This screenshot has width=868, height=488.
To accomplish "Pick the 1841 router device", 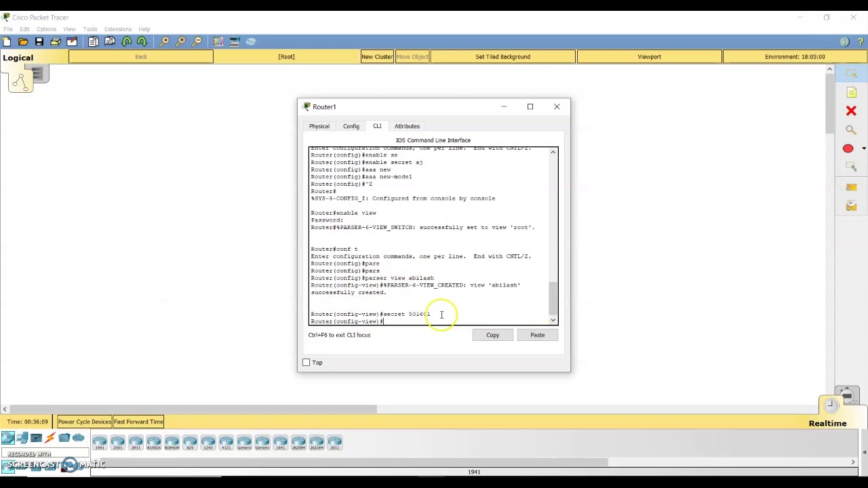I will coord(281,443).
